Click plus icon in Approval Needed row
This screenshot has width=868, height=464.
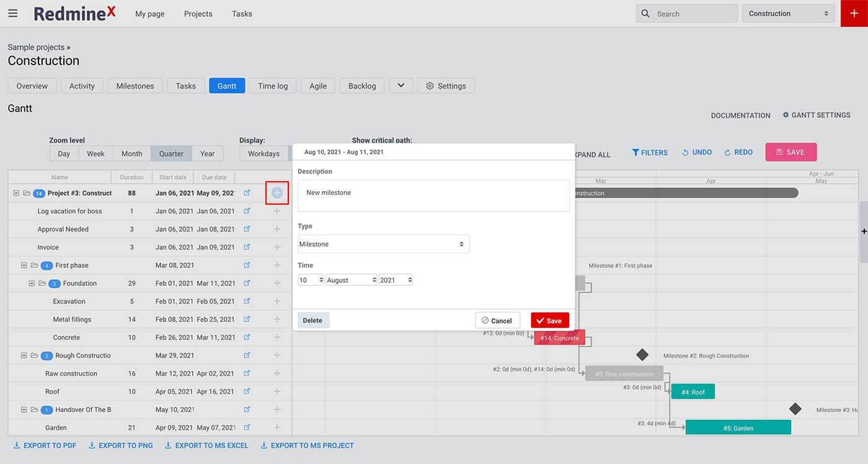click(x=277, y=229)
